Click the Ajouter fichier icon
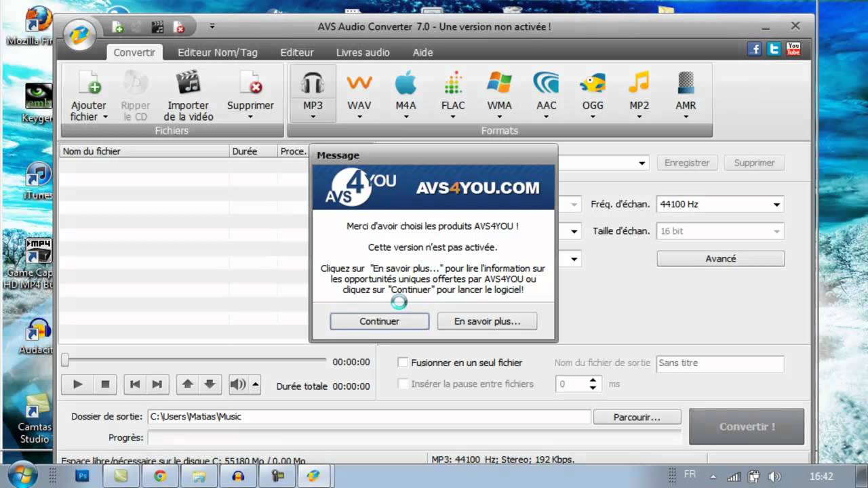This screenshot has width=868, height=488. (x=89, y=83)
